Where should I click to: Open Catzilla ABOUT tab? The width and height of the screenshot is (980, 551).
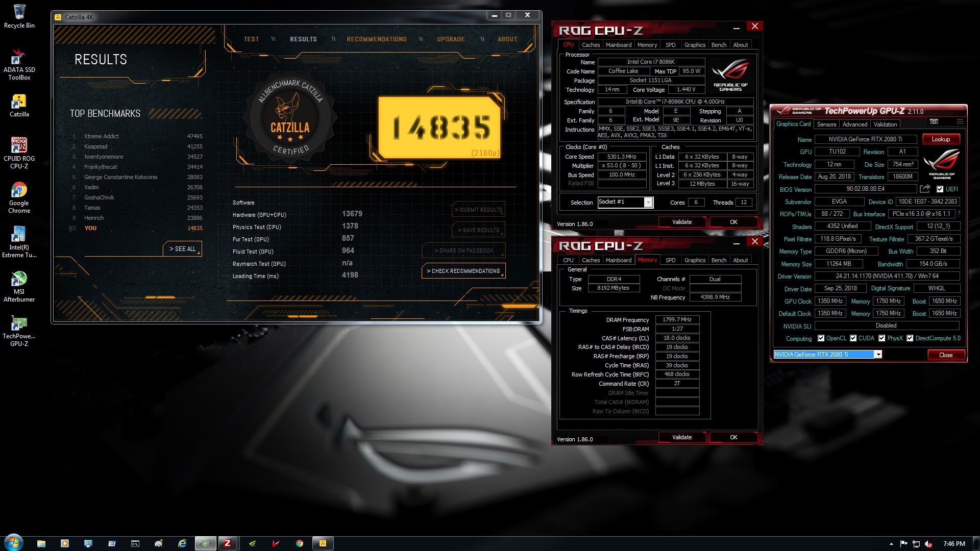click(x=507, y=39)
